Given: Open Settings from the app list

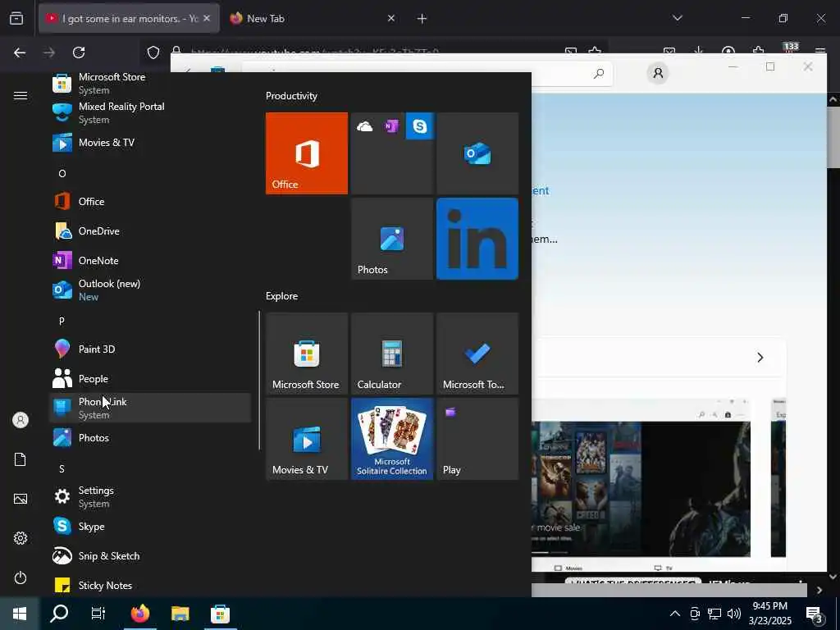Looking at the screenshot, I should pos(150,496).
